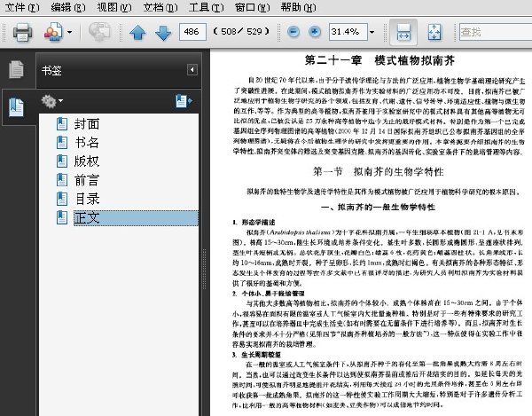Screen dimensions: 532x416
Task: Click the zoom out minus button
Action: coord(293,32)
